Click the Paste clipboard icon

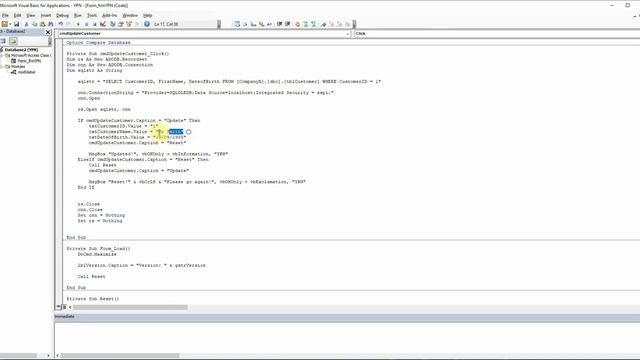(42, 24)
